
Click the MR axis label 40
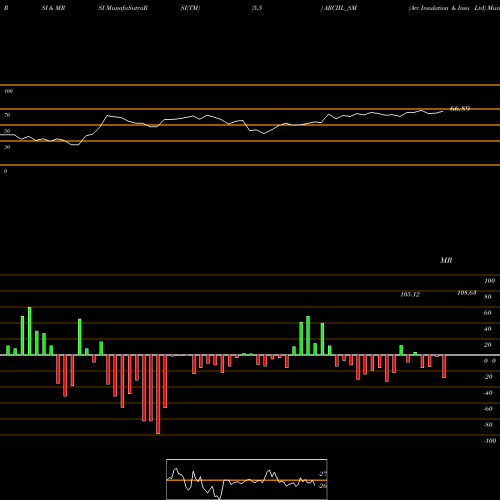(x=488, y=329)
